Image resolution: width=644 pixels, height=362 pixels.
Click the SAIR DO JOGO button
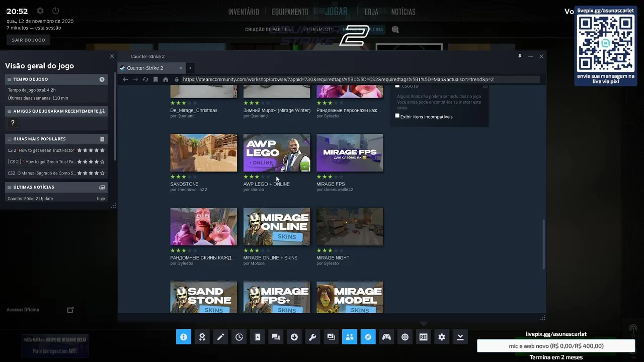[29, 40]
